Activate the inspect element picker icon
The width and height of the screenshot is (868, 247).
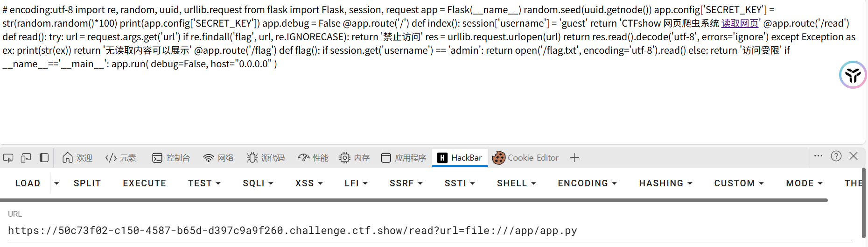(x=8, y=158)
